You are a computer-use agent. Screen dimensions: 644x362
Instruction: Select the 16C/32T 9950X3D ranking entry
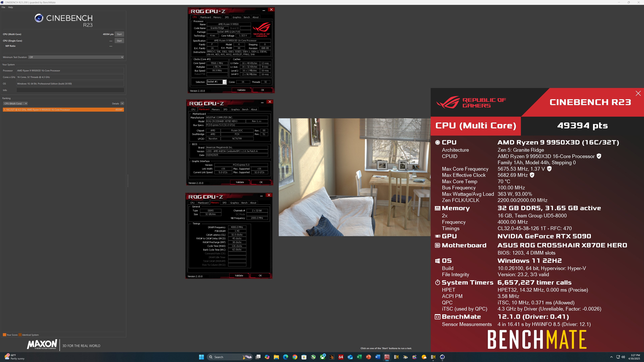coord(63,110)
